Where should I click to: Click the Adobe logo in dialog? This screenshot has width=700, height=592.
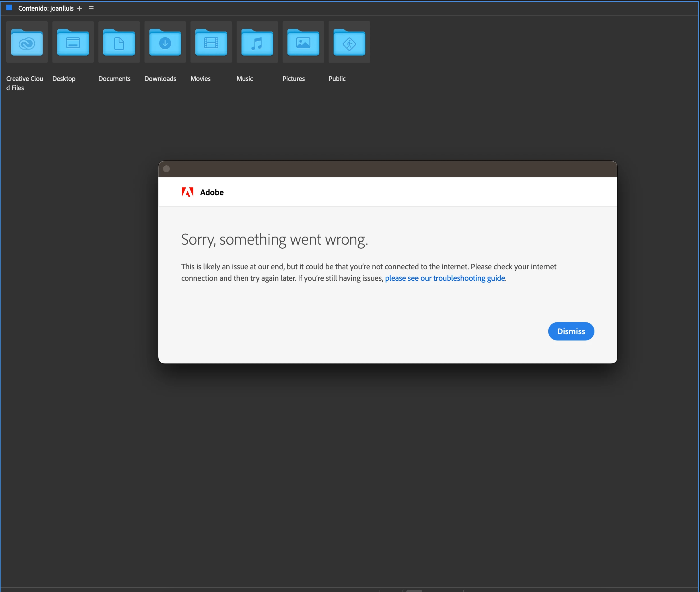point(188,192)
